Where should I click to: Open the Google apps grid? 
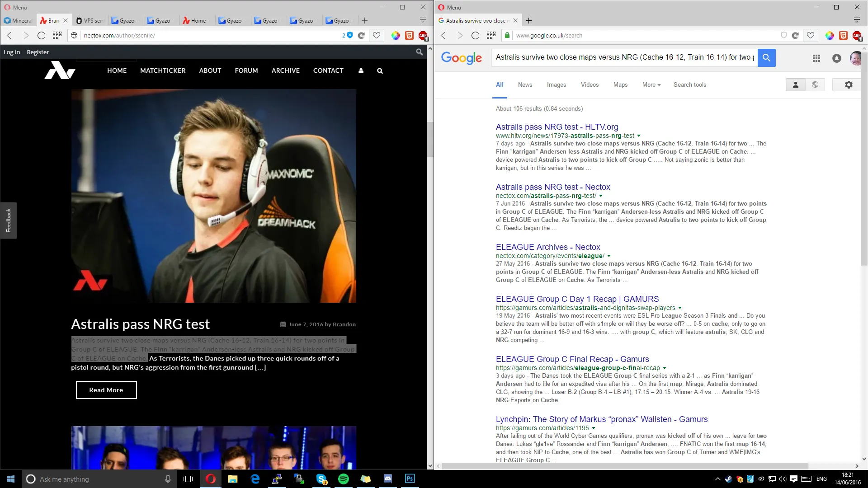pyautogui.click(x=816, y=58)
